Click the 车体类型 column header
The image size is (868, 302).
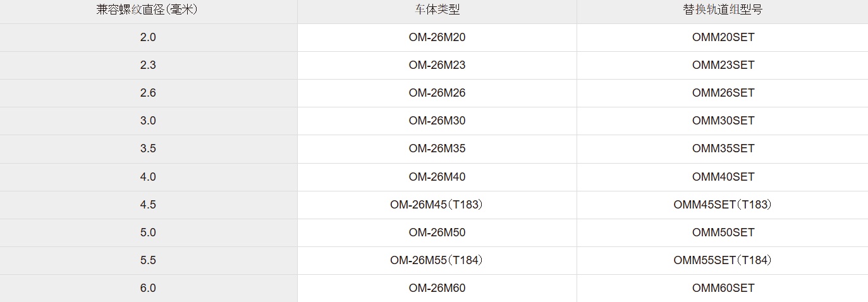[x=437, y=10]
